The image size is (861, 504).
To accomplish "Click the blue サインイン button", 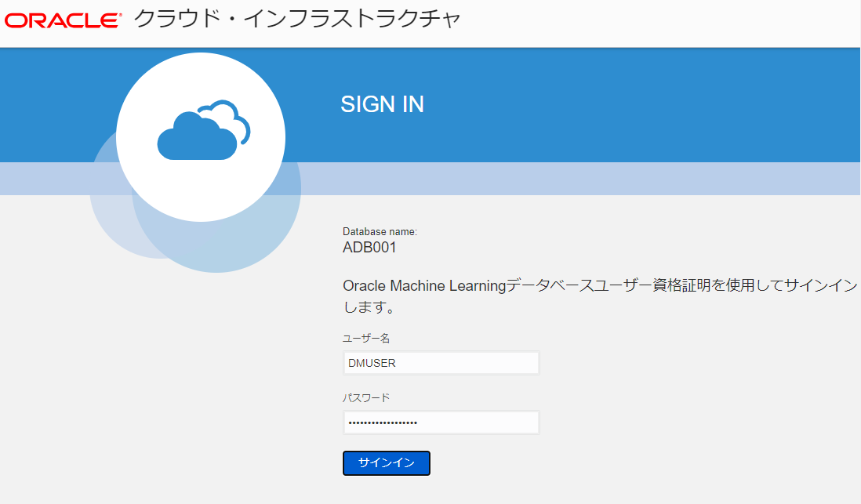I will pyautogui.click(x=386, y=462).
